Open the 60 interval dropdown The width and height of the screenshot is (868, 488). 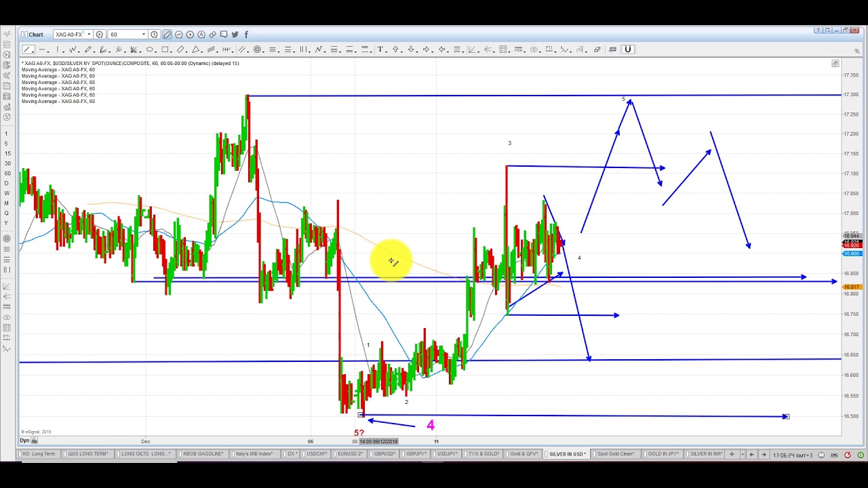click(x=144, y=35)
